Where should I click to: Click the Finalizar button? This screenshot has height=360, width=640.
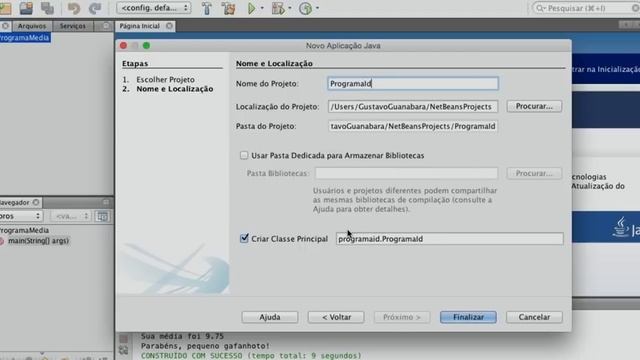coord(468,317)
